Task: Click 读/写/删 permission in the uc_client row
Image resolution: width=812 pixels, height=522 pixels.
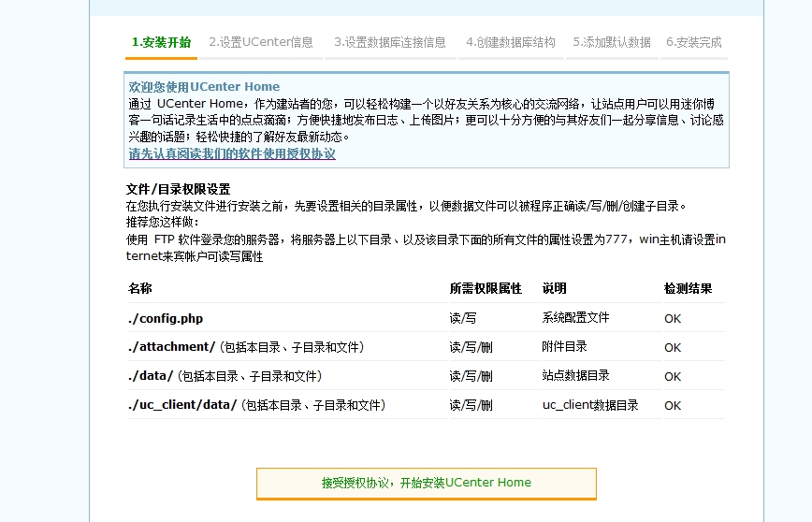Action: click(471, 405)
